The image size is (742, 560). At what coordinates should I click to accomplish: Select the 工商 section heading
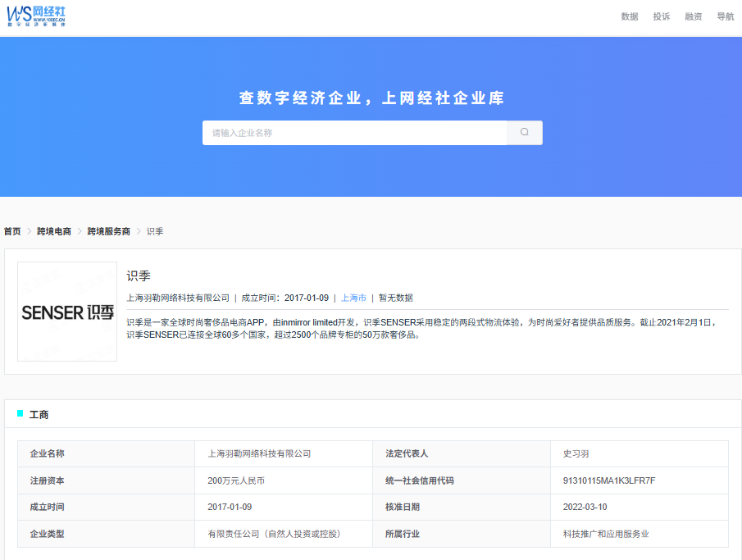point(39,415)
